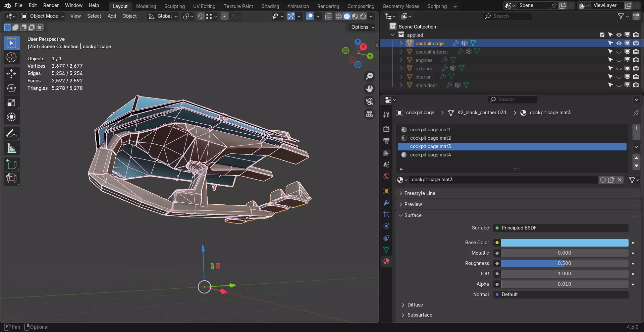The width and height of the screenshot is (644, 332).
Task: Click the Zoom viewport magnifier icon
Action: 369,76
